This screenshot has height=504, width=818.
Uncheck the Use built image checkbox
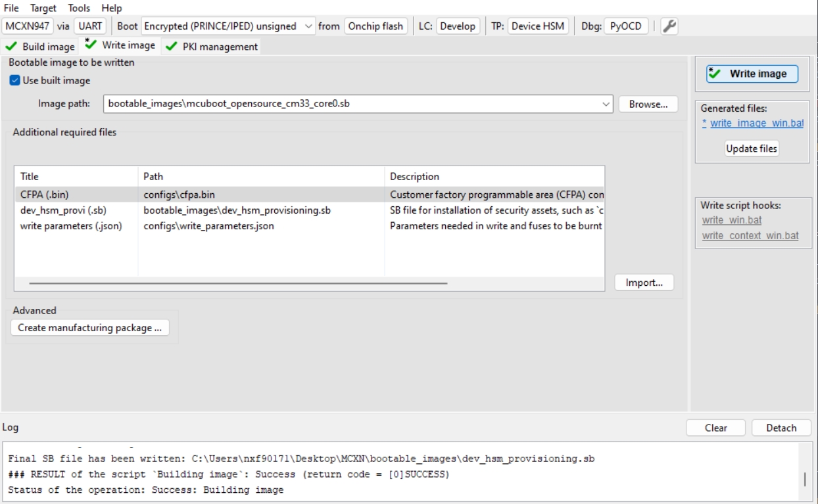pyautogui.click(x=14, y=80)
